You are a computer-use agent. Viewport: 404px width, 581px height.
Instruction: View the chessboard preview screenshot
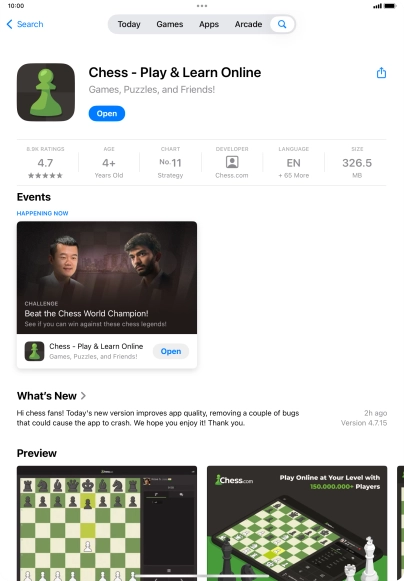(107, 523)
